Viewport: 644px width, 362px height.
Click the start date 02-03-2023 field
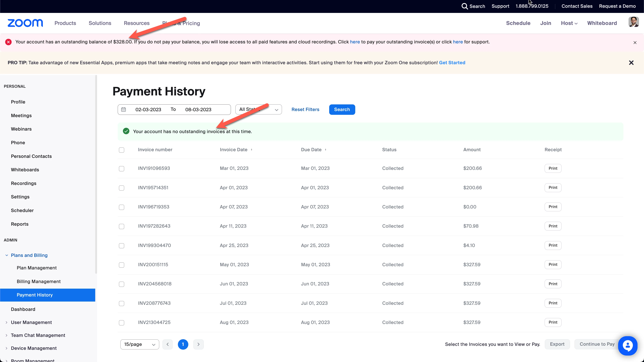148,110
